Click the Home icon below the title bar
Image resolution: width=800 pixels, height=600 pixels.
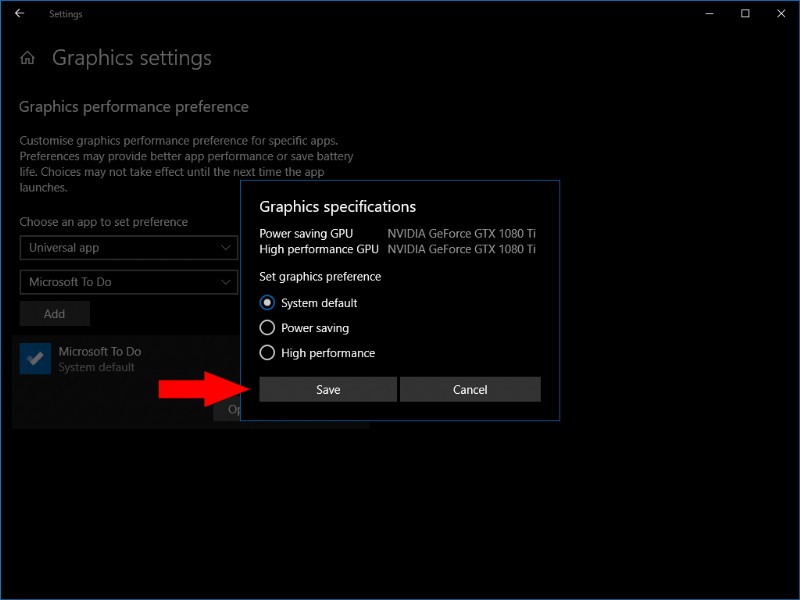[27, 57]
